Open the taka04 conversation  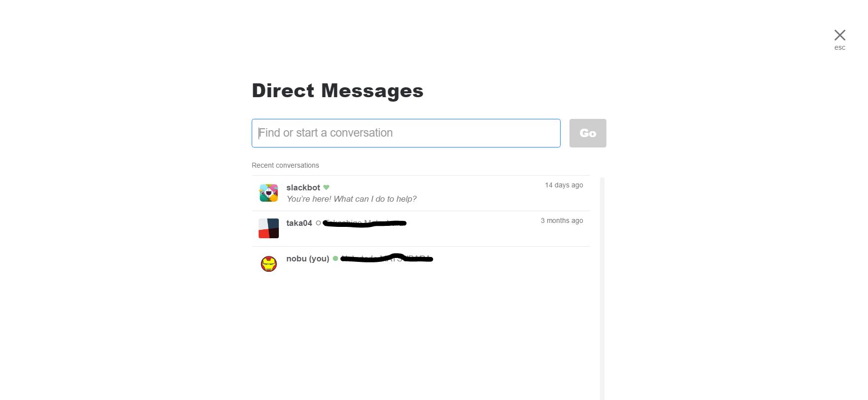(421, 229)
